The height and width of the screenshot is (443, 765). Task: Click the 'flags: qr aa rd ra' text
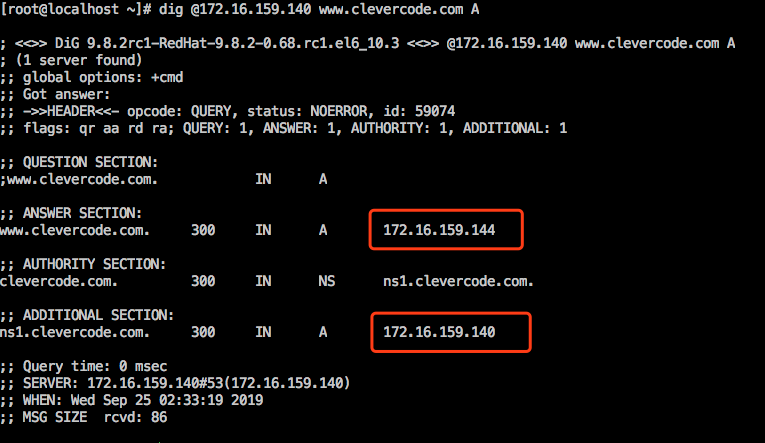click(x=99, y=128)
